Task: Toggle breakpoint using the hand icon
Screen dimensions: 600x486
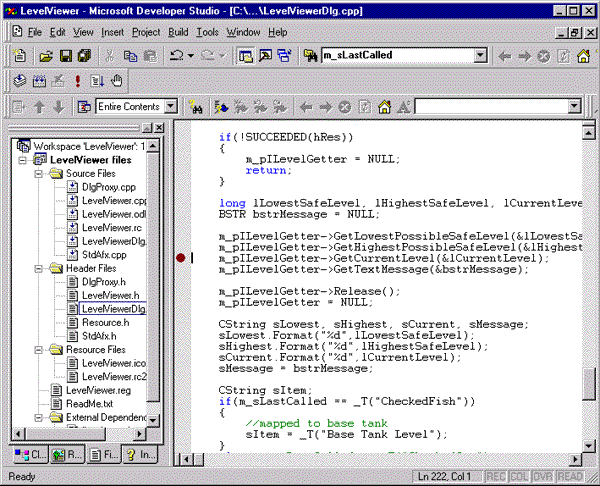Action: [x=117, y=81]
